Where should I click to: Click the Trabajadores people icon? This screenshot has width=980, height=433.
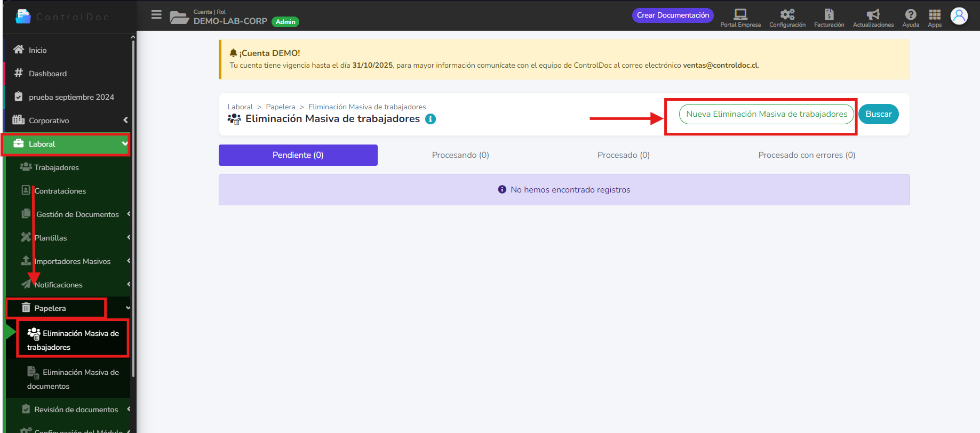(26, 167)
